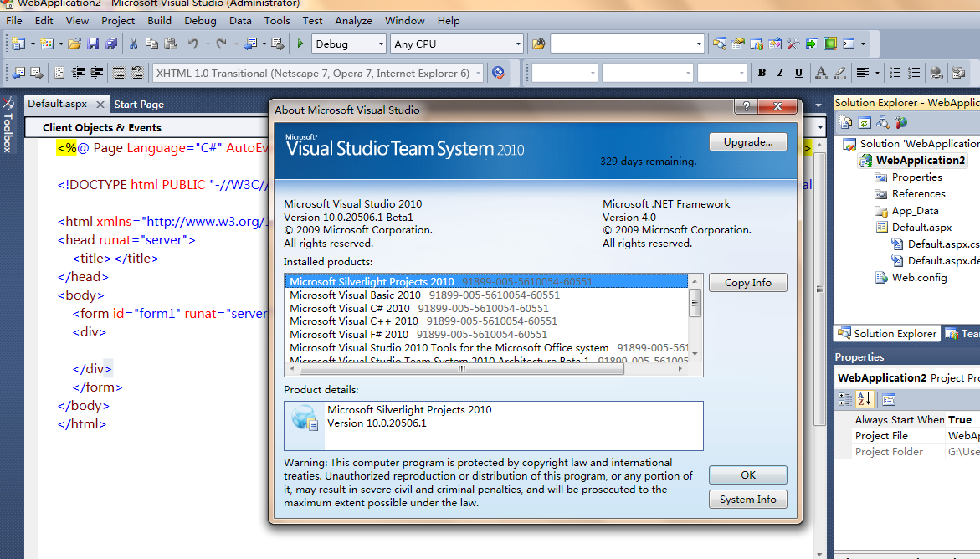Image resolution: width=980 pixels, height=559 pixels.
Task: Click the Decrease Indent icon
Action: 78,73
